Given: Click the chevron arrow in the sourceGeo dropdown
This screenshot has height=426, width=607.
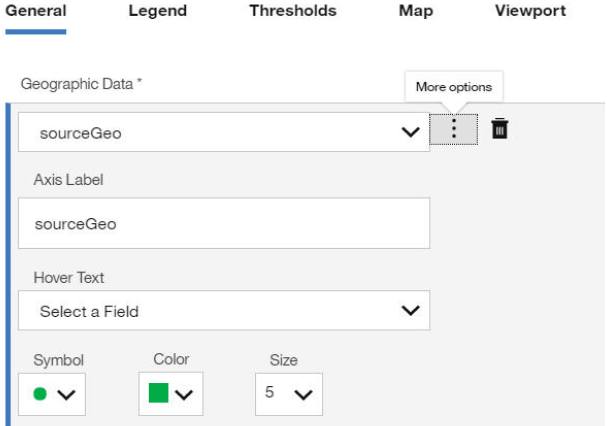Looking at the screenshot, I should click(410, 132).
